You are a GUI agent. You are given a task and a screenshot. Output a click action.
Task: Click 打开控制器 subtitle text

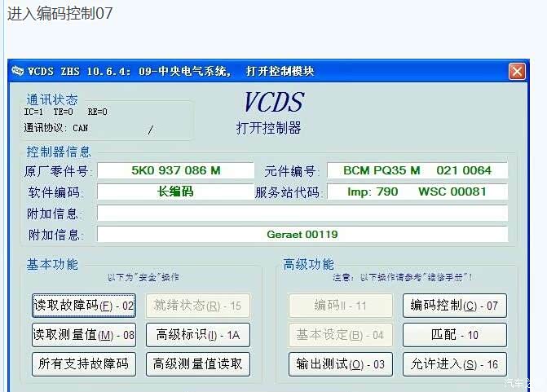pos(269,128)
